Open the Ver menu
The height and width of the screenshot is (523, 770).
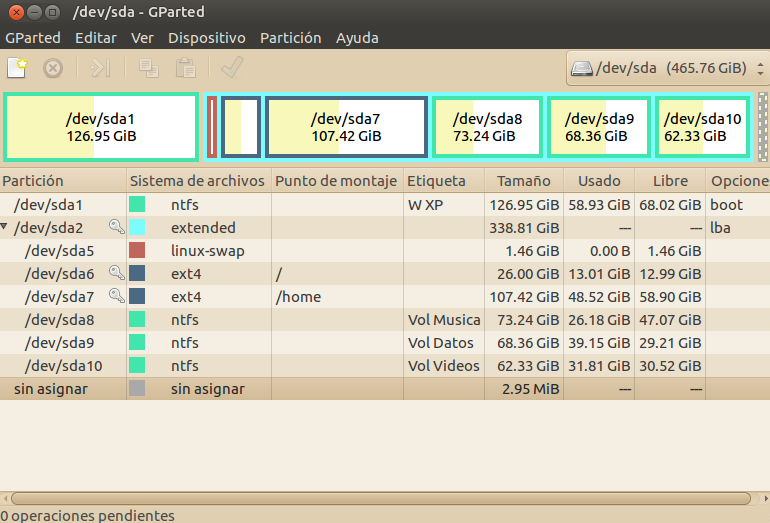point(142,38)
